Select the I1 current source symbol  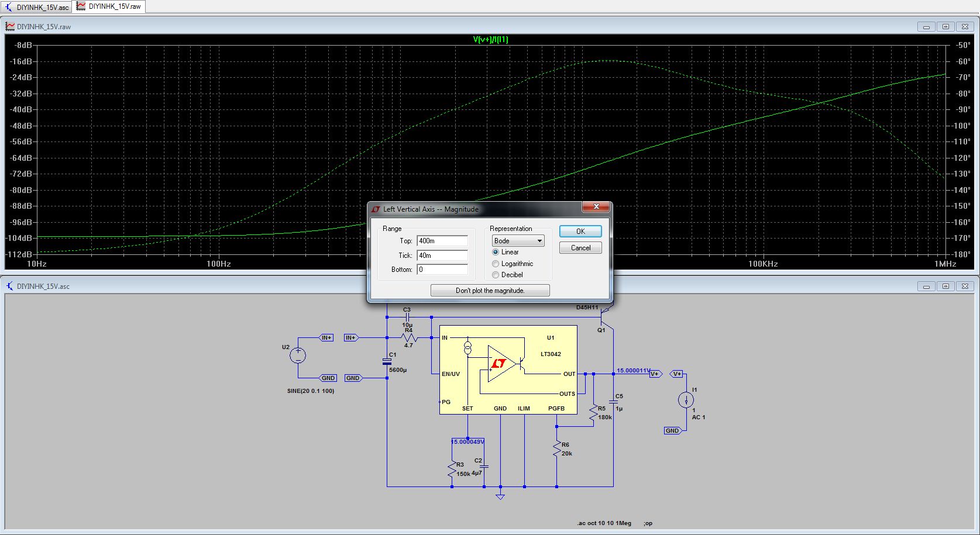click(686, 400)
